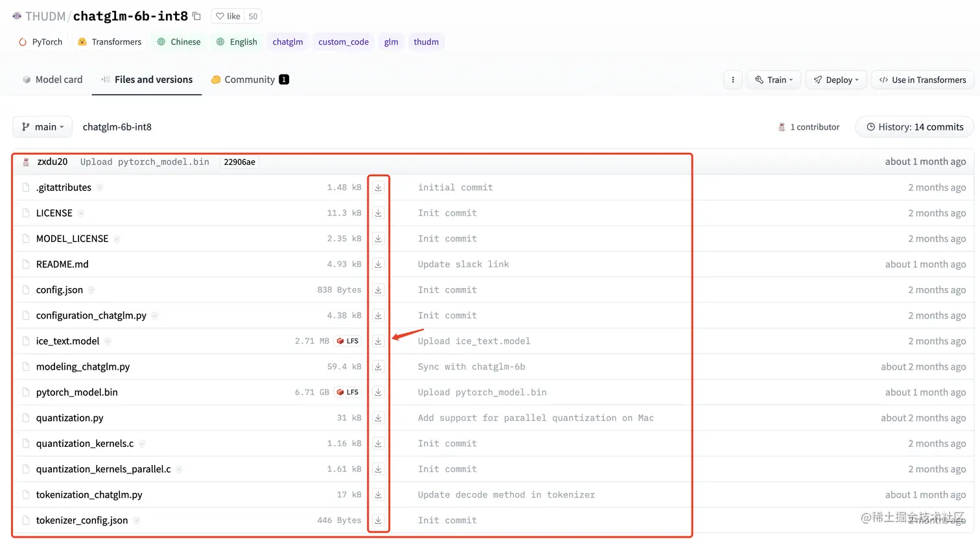The height and width of the screenshot is (539, 980).
Task: Click the LFS badge for ice_text.model
Action: pos(347,341)
